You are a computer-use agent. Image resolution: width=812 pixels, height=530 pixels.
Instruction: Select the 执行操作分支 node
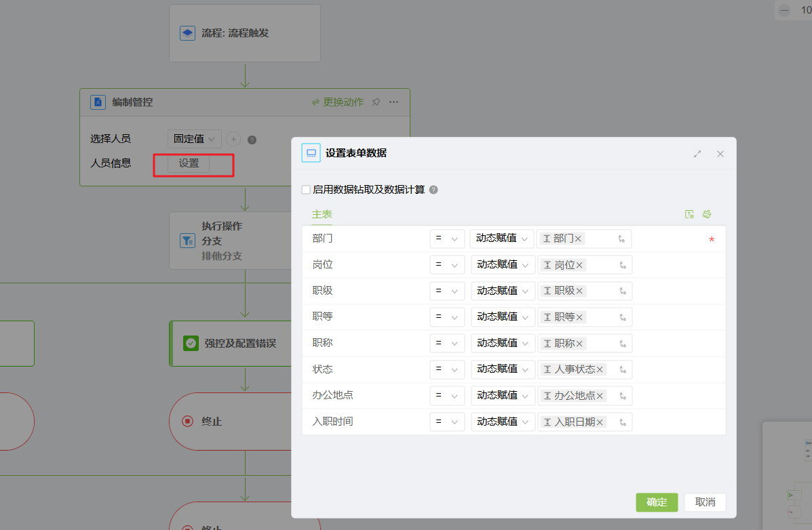pos(231,241)
